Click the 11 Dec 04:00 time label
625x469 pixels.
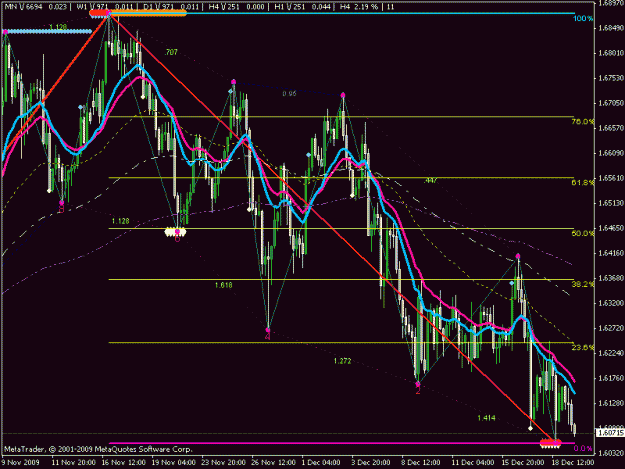pyautogui.click(x=473, y=463)
